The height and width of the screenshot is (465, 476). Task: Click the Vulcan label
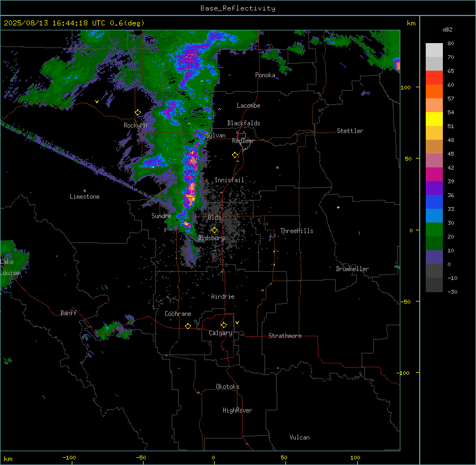point(300,437)
